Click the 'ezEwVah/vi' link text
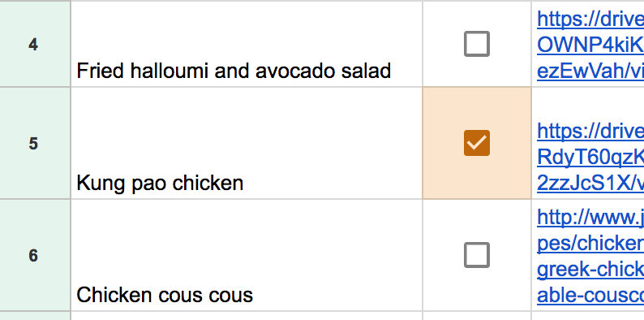 coord(590,71)
